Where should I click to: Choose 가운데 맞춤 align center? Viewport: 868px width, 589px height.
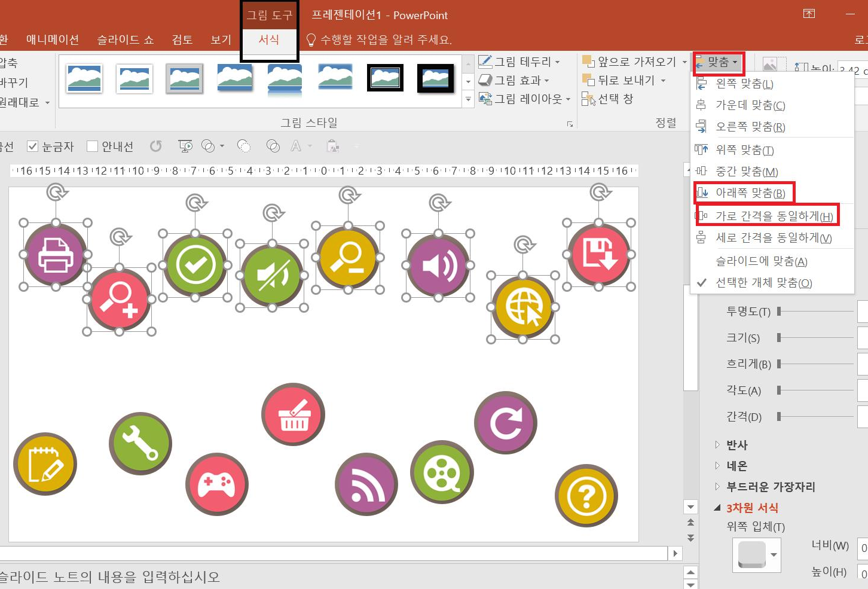750,105
